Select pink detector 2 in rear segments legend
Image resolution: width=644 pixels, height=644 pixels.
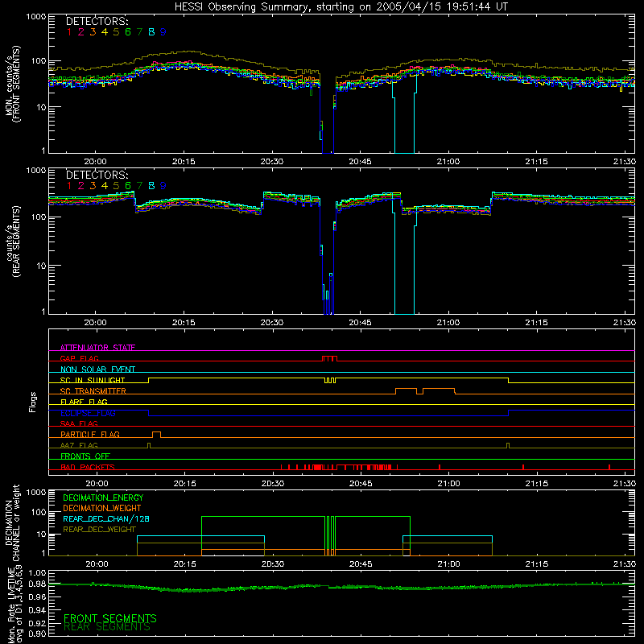[81, 186]
